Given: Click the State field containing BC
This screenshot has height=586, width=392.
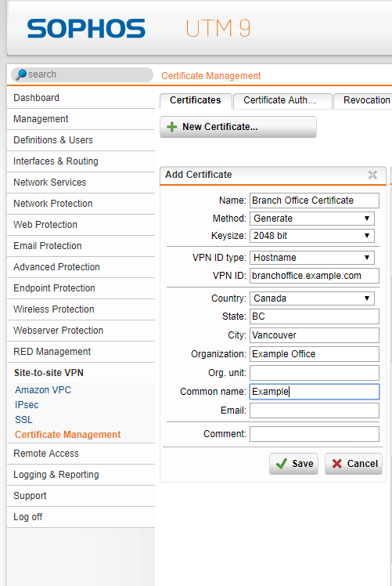Looking at the screenshot, I should [x=315, y=317].
